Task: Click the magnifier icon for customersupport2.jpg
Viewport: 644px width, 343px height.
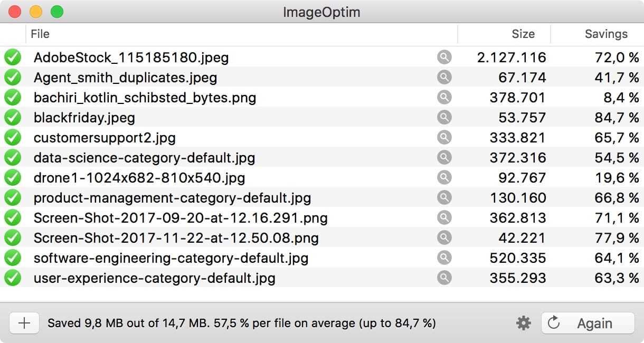Action: (444, 137)
